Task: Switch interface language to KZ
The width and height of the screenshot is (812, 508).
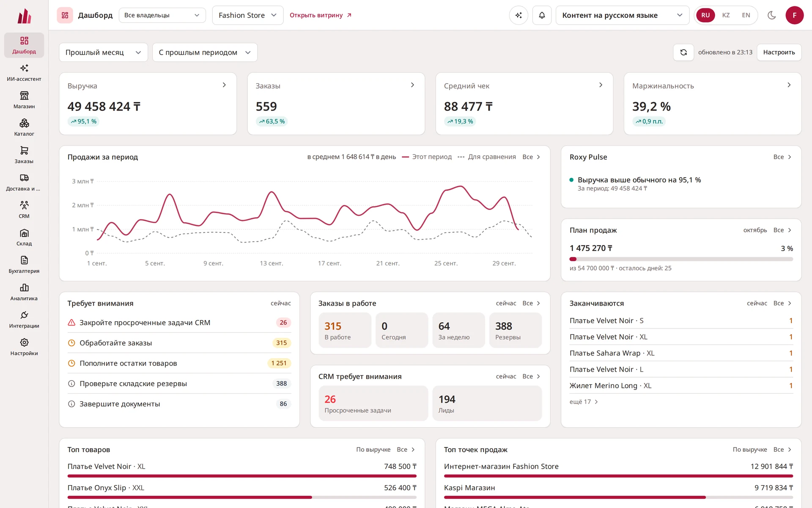Action: coord(726,15)
